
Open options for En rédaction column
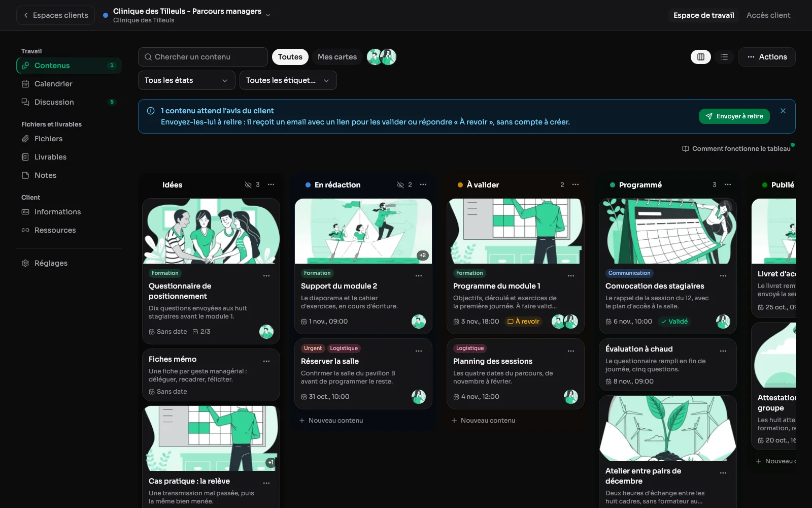point(423,184)
